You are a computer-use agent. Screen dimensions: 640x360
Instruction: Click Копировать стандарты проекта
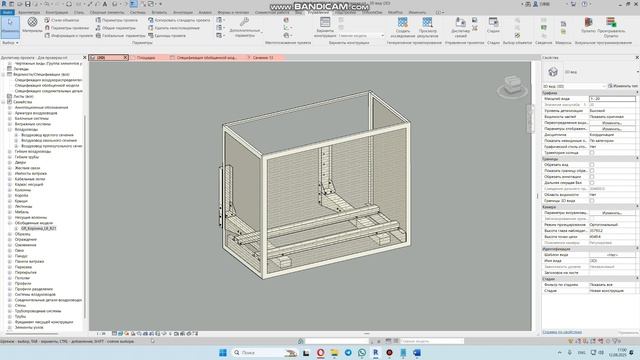pos(179,20)
